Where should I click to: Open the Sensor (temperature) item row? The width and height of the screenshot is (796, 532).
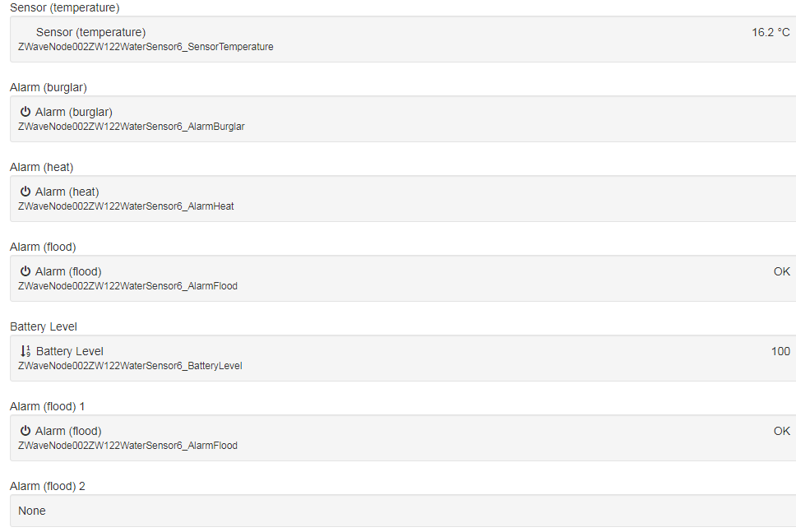403,39
